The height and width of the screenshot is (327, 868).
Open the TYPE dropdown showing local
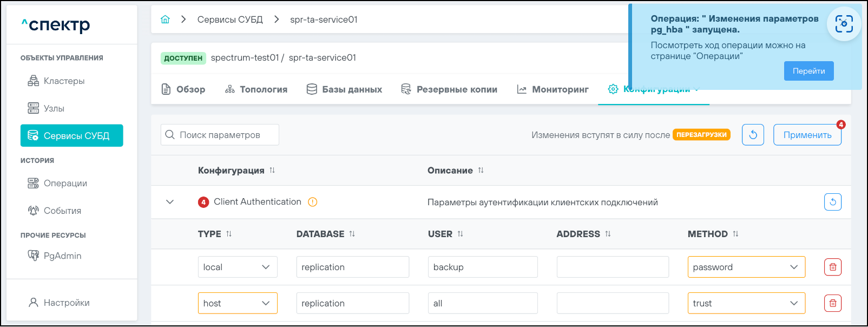click(238, 267)
